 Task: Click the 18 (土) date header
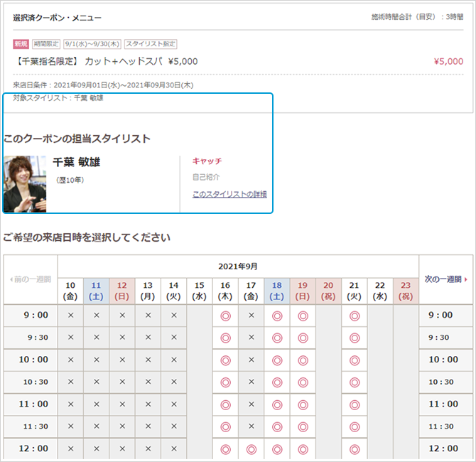point(277,290)
